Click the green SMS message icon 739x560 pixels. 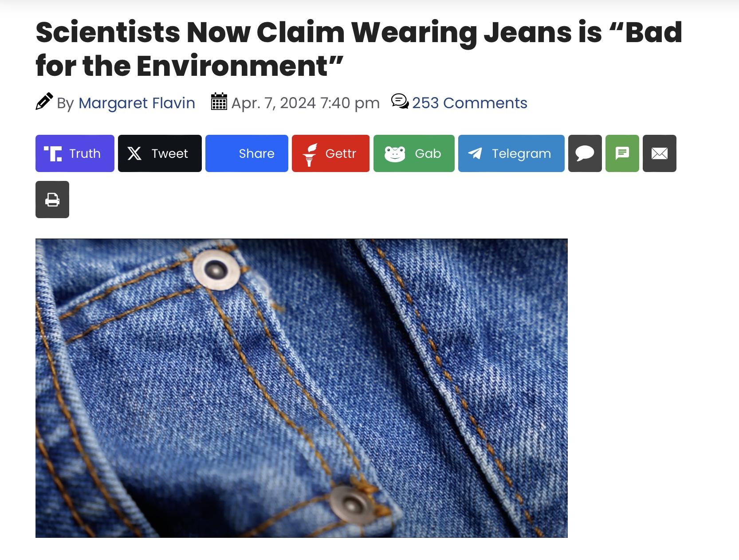click(x=622, y=153)
